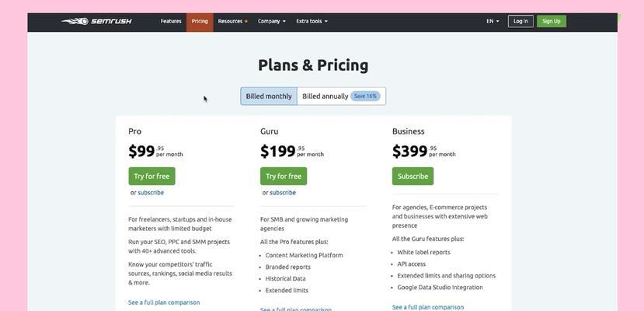Click the Log In button
Screen dimensions: 644x311
click(x=520, y=21)
